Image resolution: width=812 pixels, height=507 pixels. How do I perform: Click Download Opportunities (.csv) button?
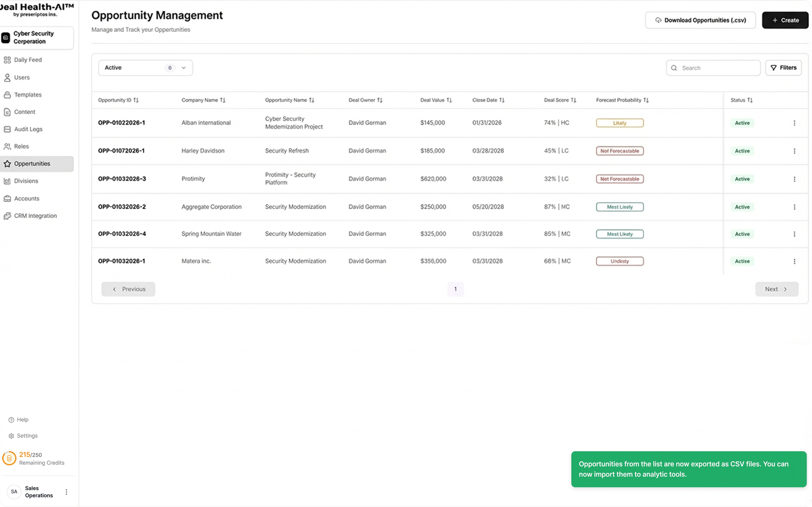(700, 21)
